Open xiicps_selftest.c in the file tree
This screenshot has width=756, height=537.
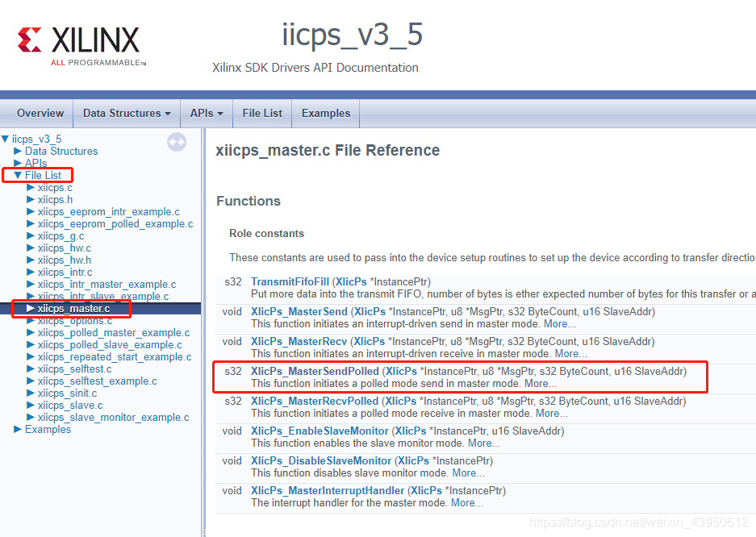tap(74, 369)
